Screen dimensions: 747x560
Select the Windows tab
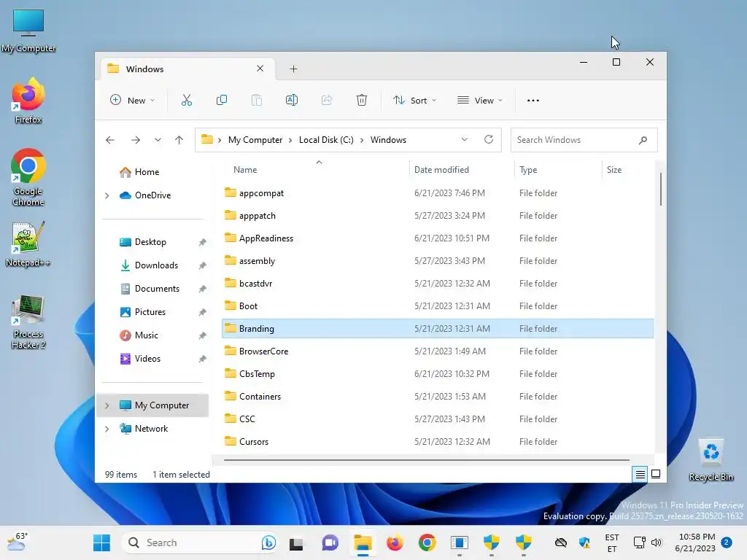[187, 69]
